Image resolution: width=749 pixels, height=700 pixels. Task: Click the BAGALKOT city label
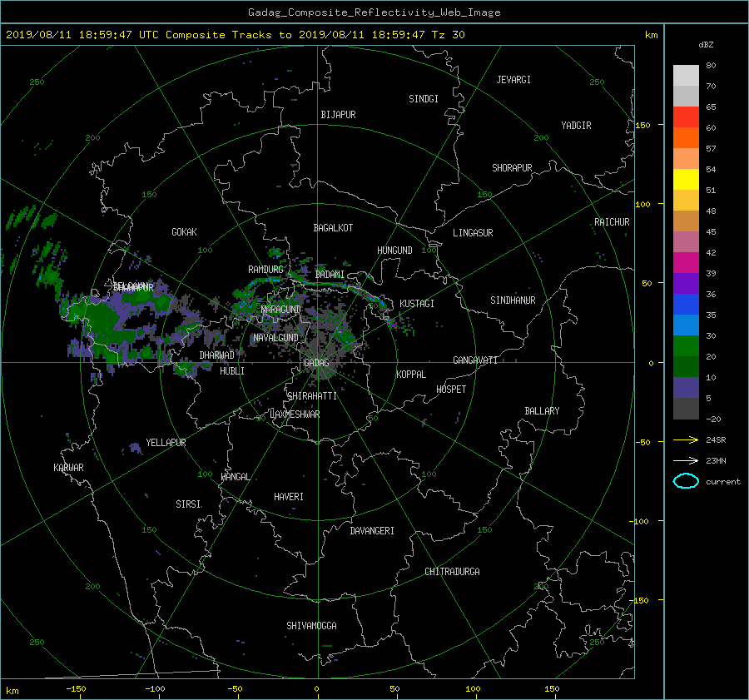(333, 228)
